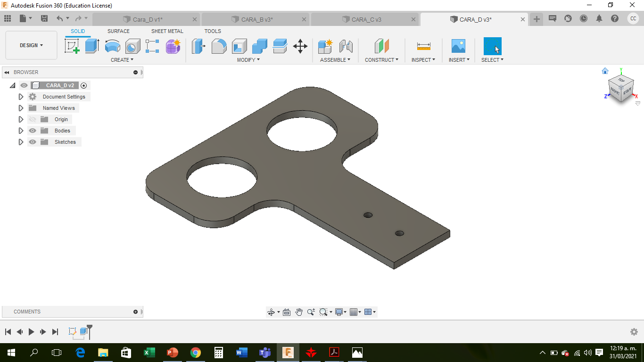Expand the Document Settings node
644x362 pixels.
[x=21, y=97]
